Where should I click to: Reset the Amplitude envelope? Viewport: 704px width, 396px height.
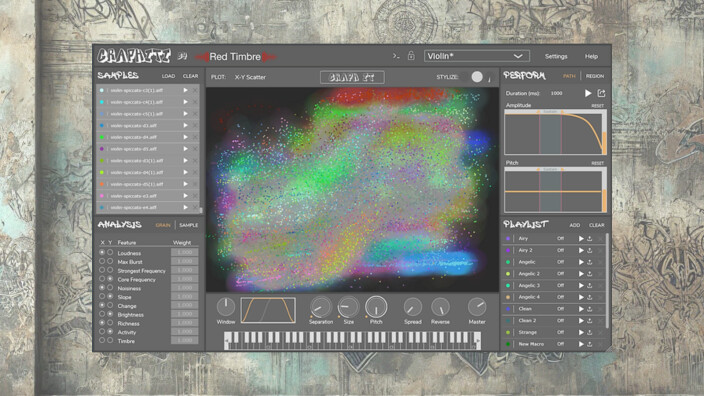[x=597, y=106]
